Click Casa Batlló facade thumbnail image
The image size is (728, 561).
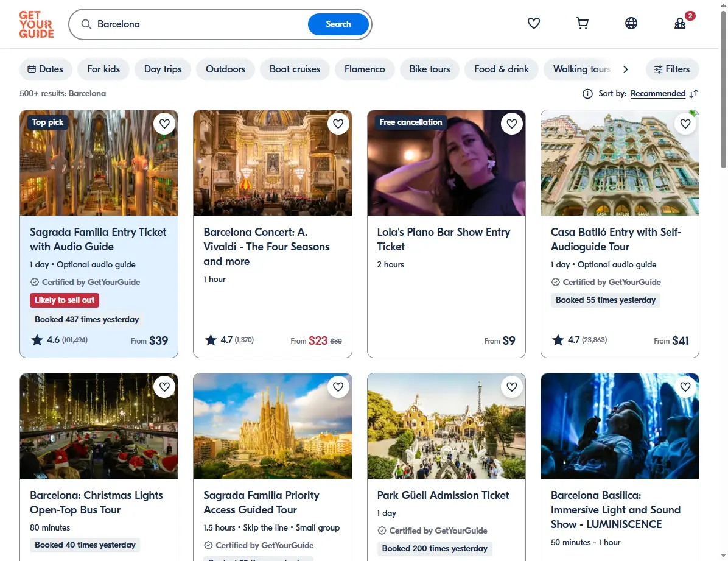click(x=620, y=163)
